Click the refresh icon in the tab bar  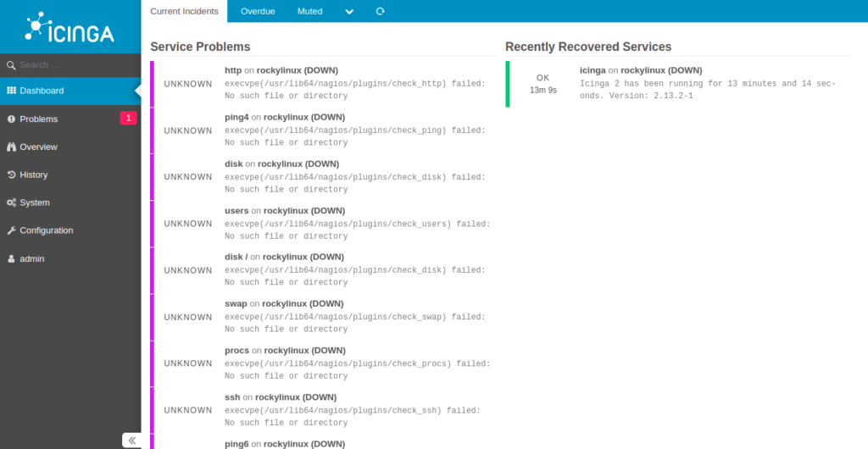tap(381, 11)
